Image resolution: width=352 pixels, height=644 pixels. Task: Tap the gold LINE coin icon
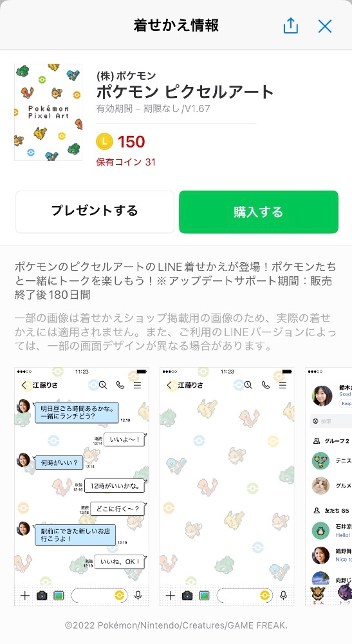coord(104,142)
